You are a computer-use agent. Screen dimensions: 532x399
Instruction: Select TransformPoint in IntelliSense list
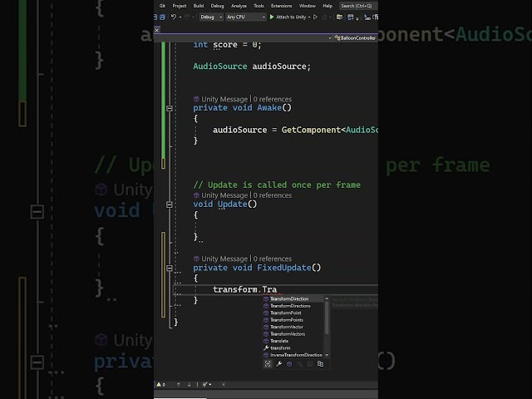tap(293, 313)
